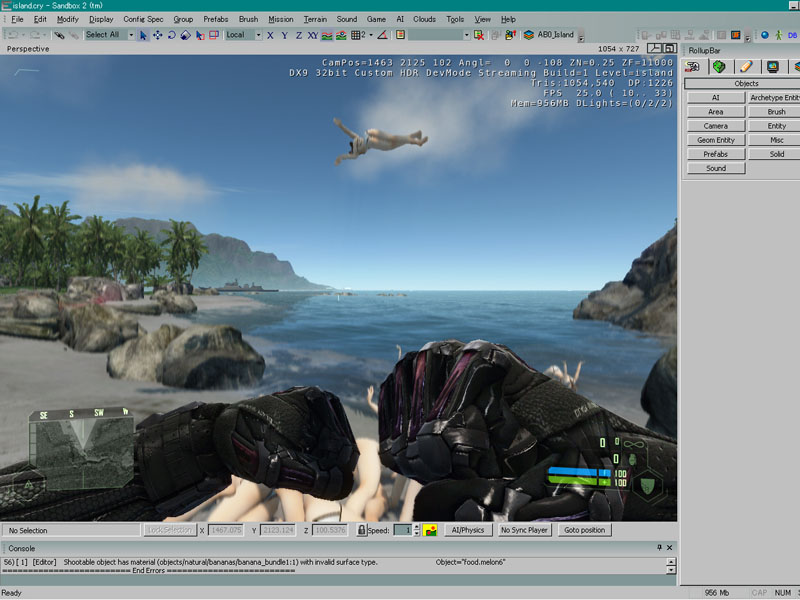Viewport: 800px width, 600px height.
Task: Click the Redo arrow icon
Action: pos(35,35)
